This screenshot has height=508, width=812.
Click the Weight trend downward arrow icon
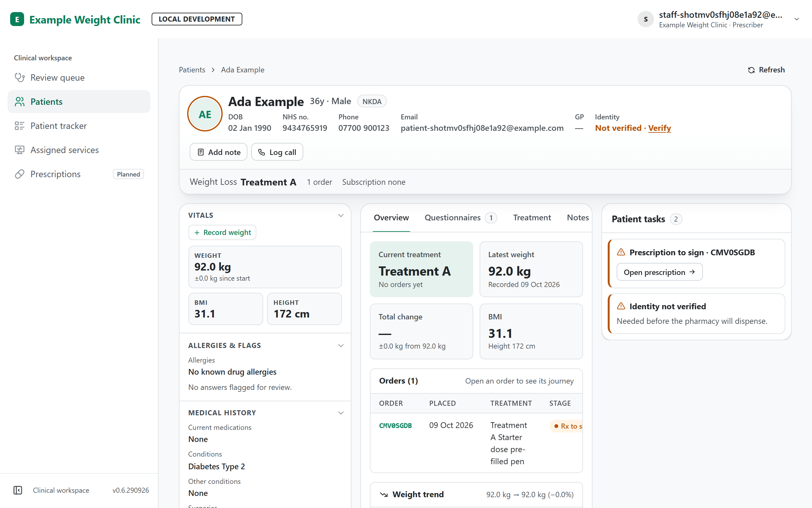[384, 495]
